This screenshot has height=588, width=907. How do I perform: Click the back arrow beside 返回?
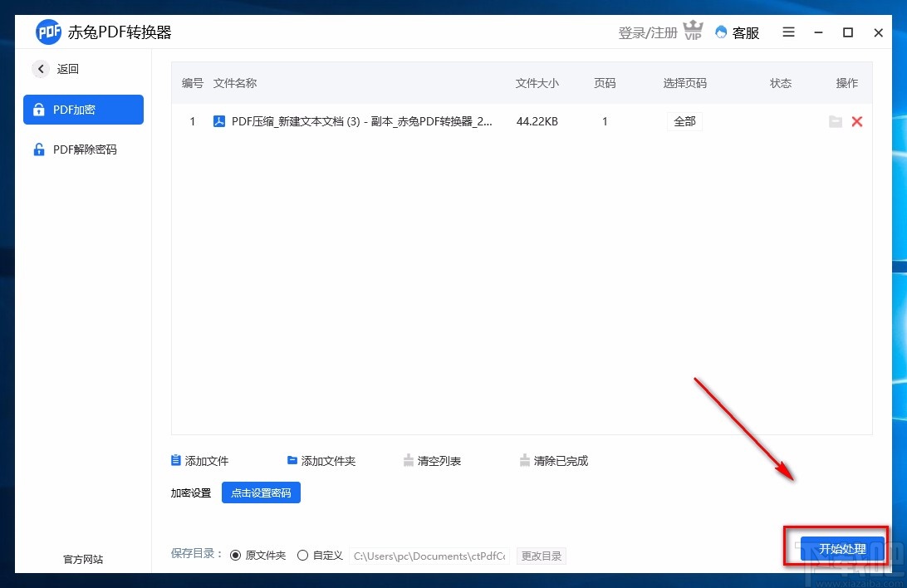pos(40,69)
